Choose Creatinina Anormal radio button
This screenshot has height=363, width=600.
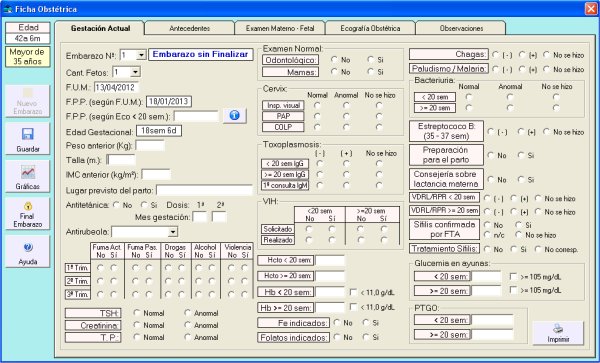click(187, 325)
